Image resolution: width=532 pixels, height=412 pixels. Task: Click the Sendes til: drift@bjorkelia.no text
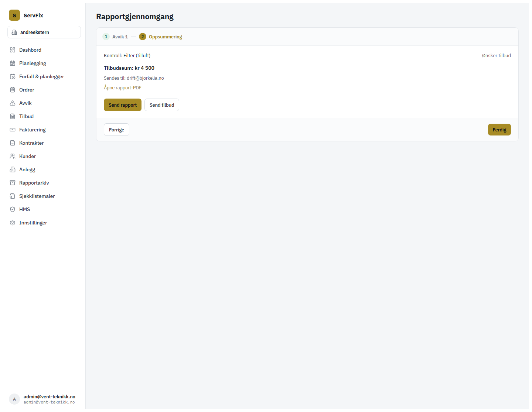tap(134, 78)
